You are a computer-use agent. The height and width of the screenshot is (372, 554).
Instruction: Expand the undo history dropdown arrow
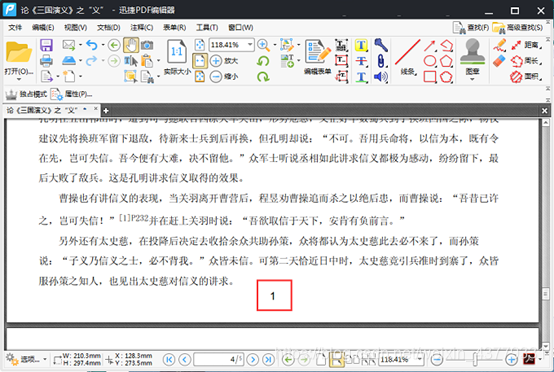tap(103, 45)
